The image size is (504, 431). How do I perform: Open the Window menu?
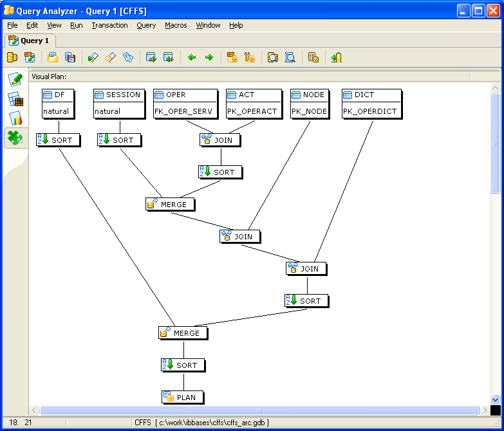tap(208, 25)
